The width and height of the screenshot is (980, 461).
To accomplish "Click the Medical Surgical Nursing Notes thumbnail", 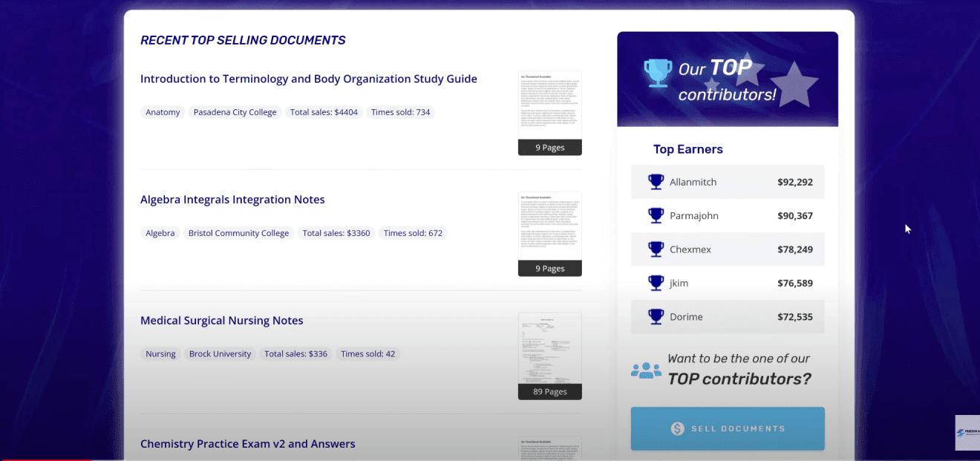I will click(549, 349).
